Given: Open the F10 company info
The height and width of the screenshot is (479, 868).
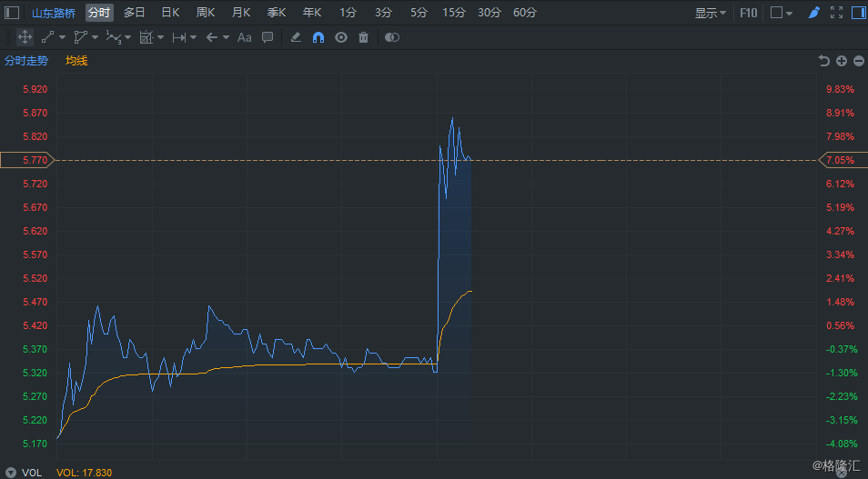Looking at the screenshot, I should click(x=749, y=12).
